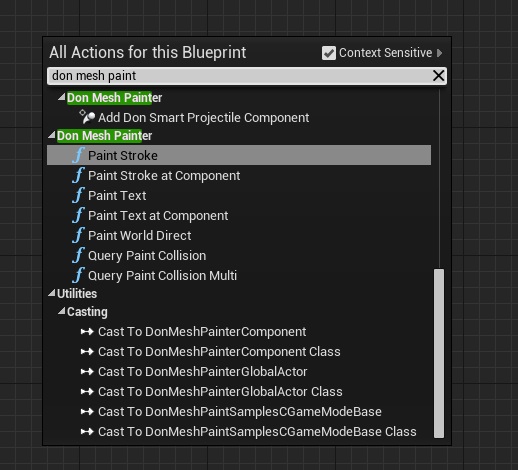Image resolution: width=518 pixels, height=470 pixels.
Task: Click the actions list scrollbar thumb
Action: [439, 353]
